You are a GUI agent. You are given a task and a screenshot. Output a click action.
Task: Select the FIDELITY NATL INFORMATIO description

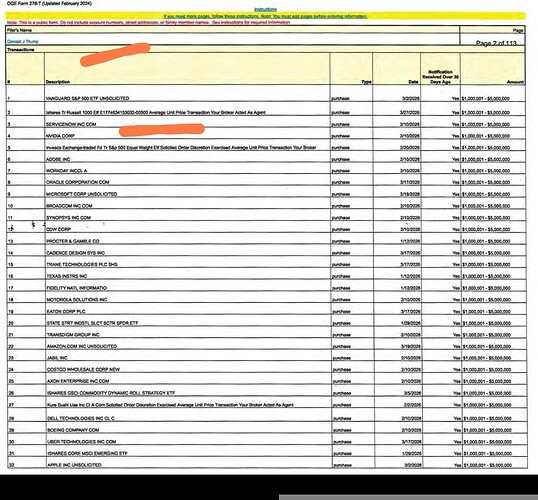coord(77,288)
